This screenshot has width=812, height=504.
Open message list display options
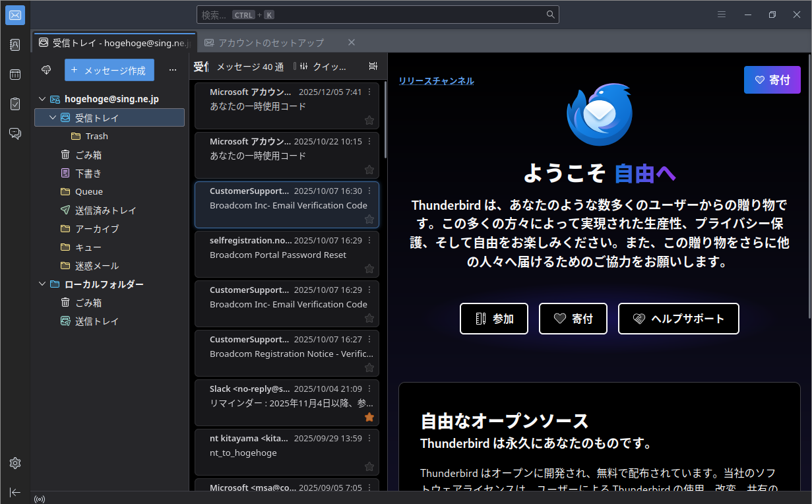pyautogui.click(x=373, y=67)
